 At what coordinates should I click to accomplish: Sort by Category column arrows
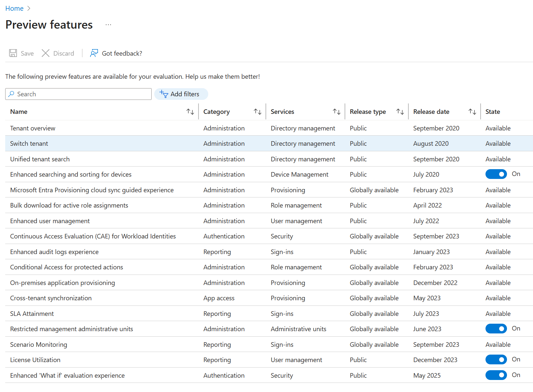[258, 112]
